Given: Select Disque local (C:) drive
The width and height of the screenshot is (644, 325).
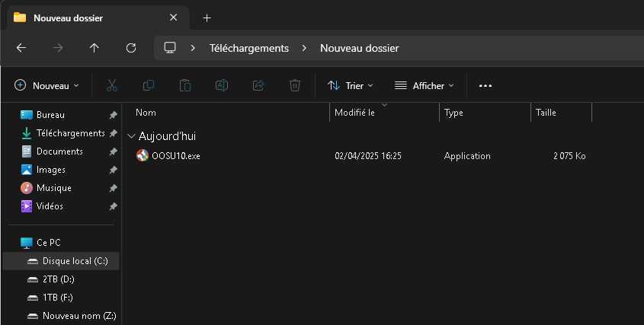Looking at the screenshot, I should coord(61,261).
